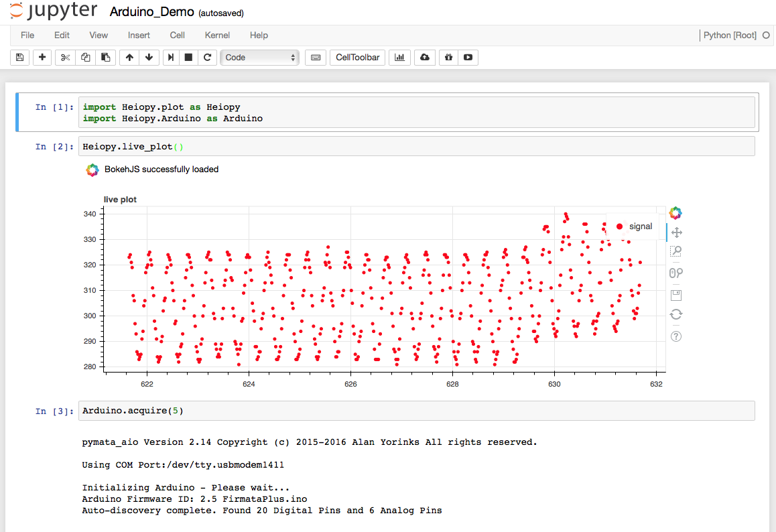Viewport: 776px width, 532px height.
Task: Open command palette keyboard icon
Action: (316, 58)
